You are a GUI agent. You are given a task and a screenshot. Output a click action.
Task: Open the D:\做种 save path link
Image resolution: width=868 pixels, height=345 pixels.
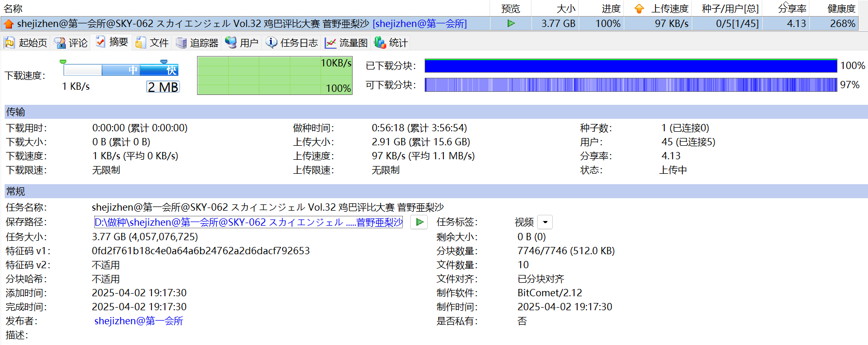(248, 222)
